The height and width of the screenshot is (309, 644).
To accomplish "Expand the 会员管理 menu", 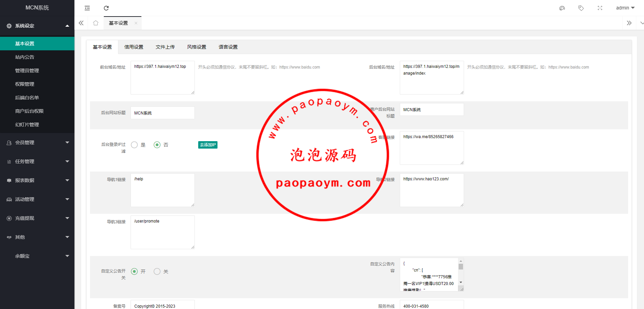I will [x=67, y=143].
